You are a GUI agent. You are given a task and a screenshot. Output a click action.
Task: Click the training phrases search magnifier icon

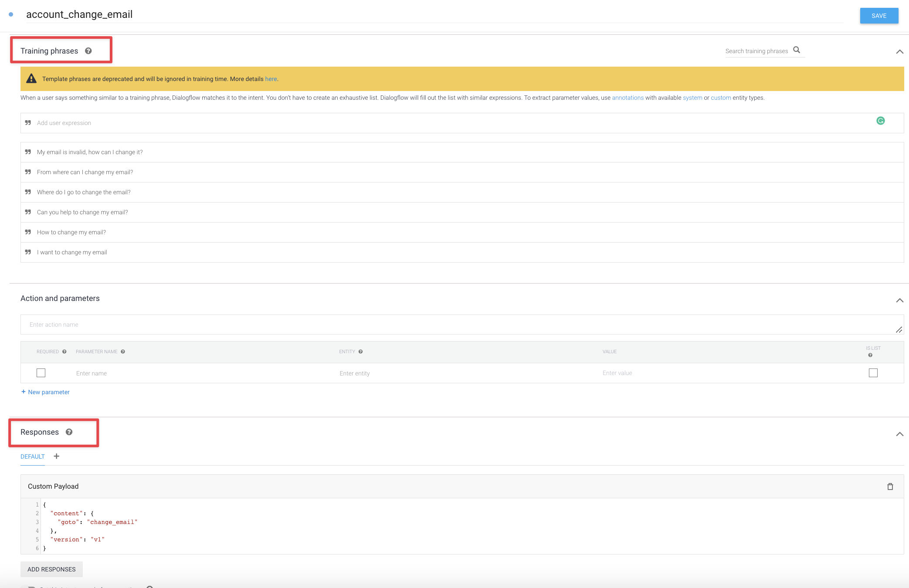click(x=797, y=50)
